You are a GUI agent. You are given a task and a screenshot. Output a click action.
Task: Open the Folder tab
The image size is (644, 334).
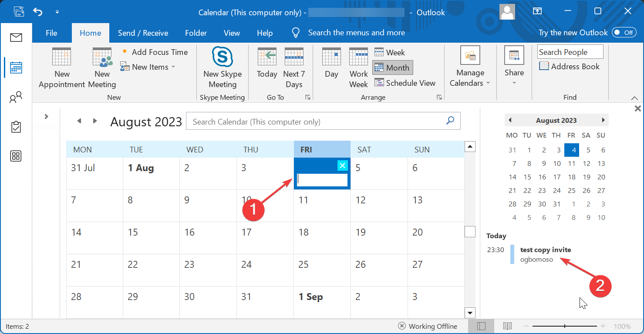click(196, 33)
